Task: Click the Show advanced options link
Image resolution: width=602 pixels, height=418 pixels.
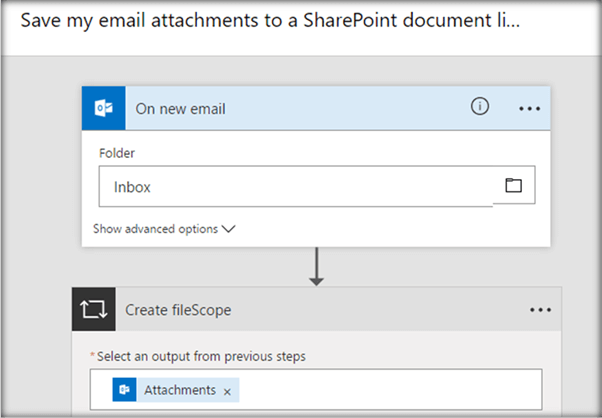Action: (x=155, y=229)
